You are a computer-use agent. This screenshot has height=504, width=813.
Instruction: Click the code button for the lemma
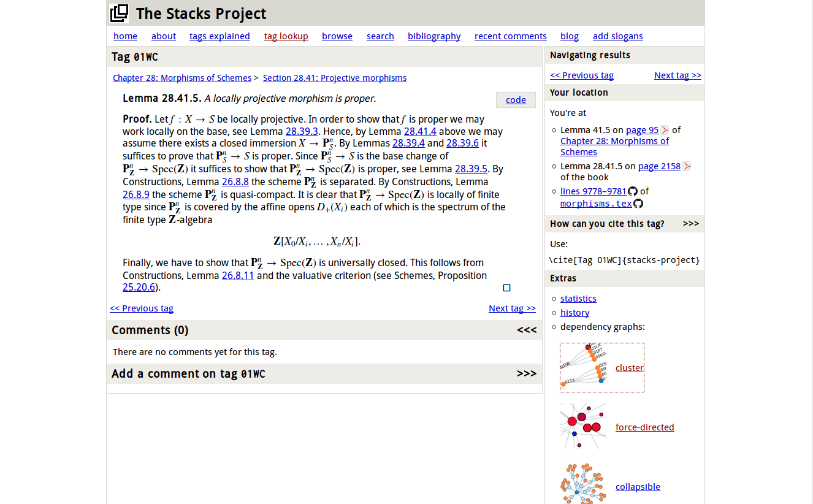pos(516,100)
